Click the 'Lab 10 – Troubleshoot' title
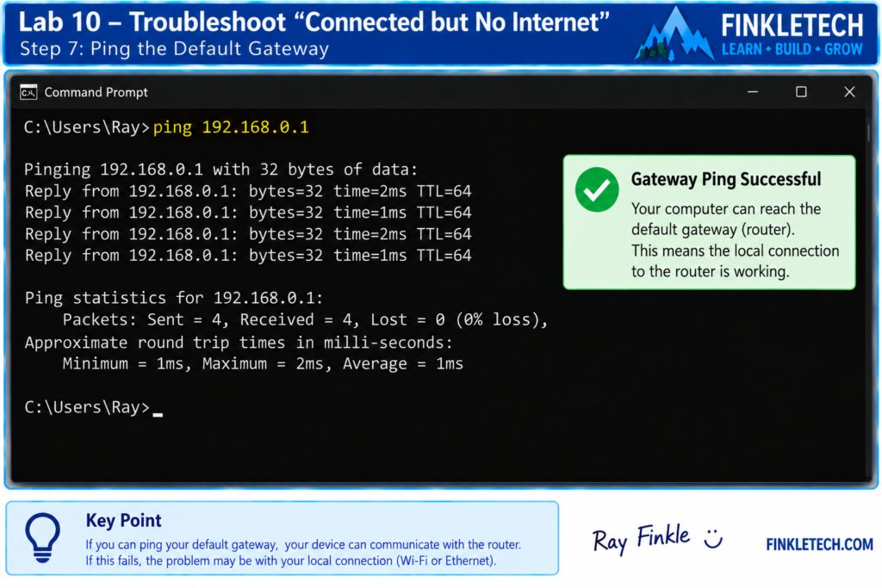Viewport: 882px width, 588px height. tap(314, 22)
